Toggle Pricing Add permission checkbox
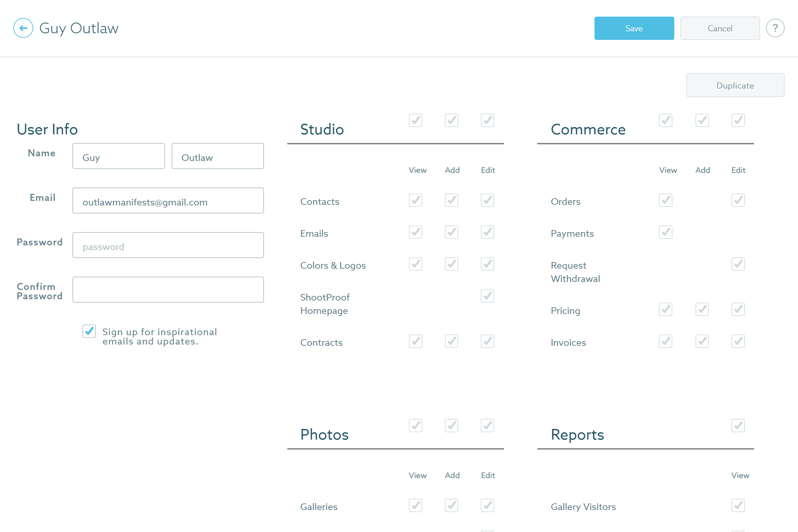Viewport: 798px width, 532px height. 702,309
